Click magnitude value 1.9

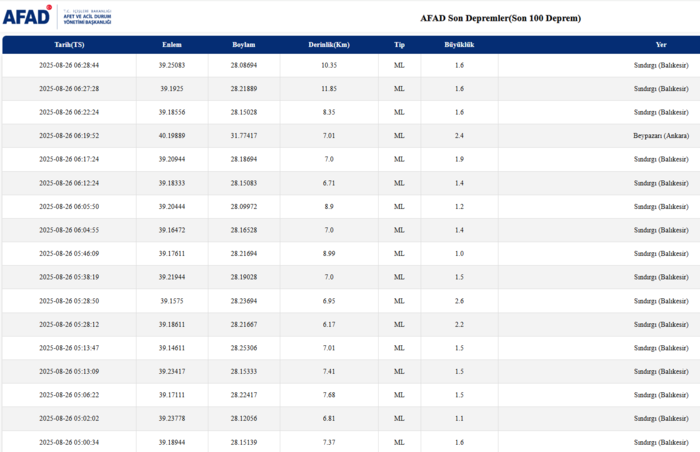(x=459, y=159)
